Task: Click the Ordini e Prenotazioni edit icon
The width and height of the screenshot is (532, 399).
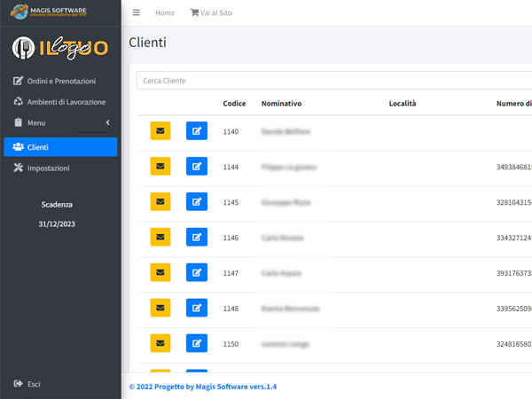Action: [x=18, y=81]
